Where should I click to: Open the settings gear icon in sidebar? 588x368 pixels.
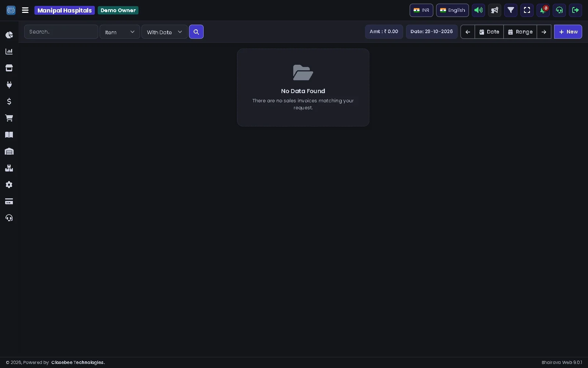pos(9,185)
